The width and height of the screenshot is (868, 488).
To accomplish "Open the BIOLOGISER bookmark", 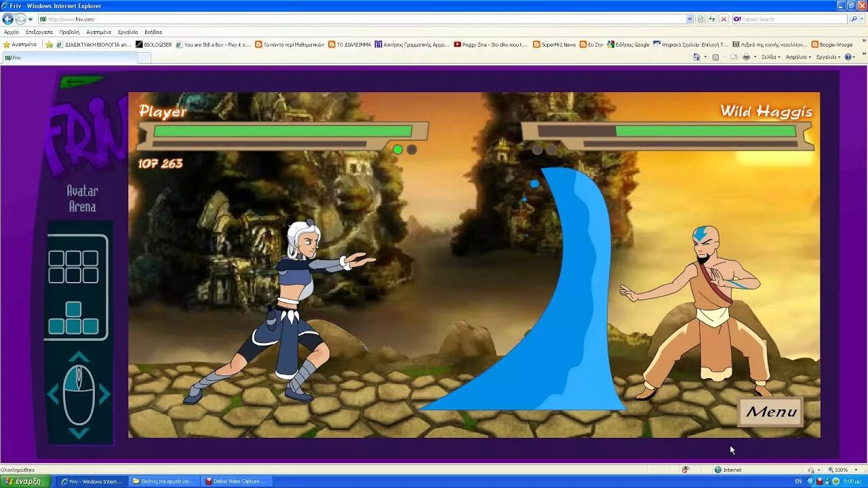I will tap(154, 45).
